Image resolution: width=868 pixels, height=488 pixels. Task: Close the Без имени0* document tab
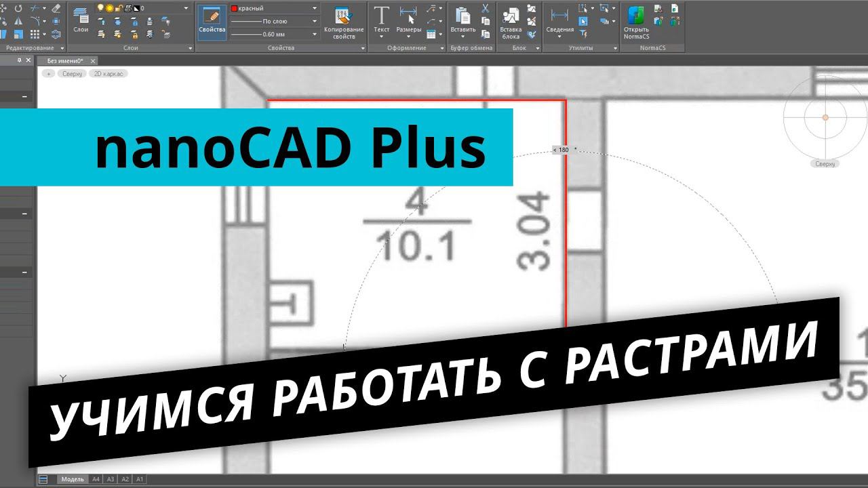(93, 61)
